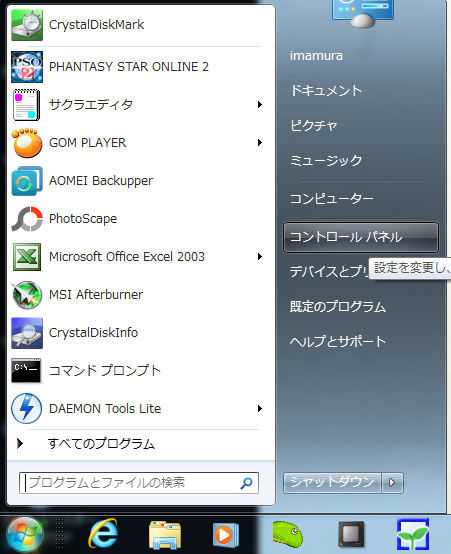Open the Excel 2003 icon
This screenshot has height=554, width=451.
pyautogui.click(x=27, y=257)
